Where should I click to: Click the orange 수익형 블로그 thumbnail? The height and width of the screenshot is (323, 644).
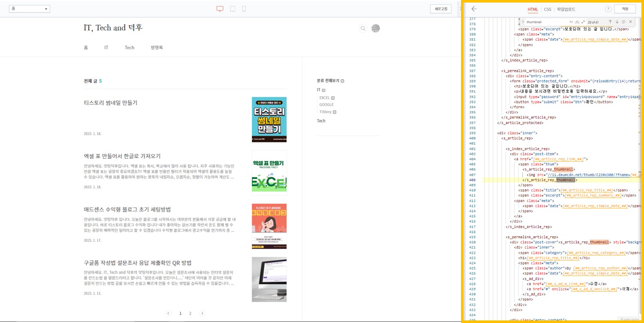click(x=269, y=226)
